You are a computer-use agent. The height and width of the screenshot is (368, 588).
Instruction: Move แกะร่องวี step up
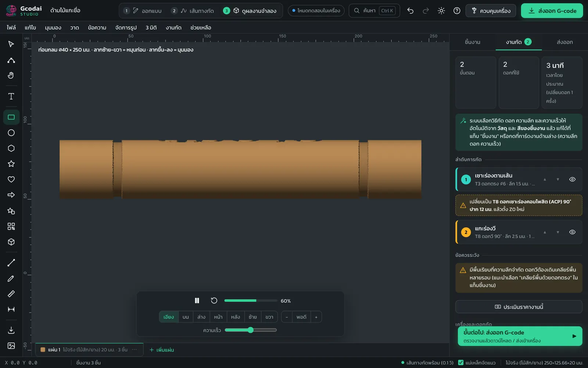[545, 232]
